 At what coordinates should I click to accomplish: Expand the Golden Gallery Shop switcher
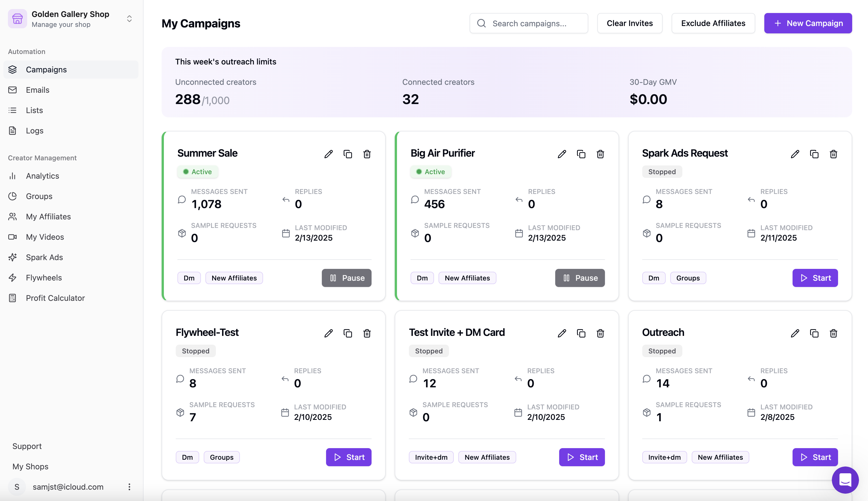[129, 19]
